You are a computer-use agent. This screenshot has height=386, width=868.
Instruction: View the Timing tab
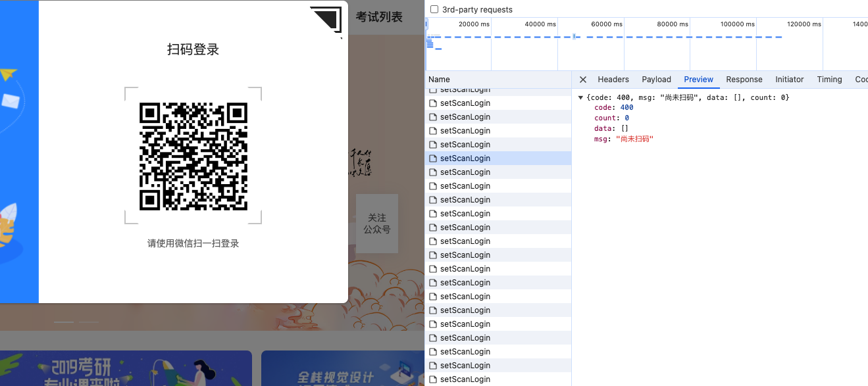click(x=829, y=80)
